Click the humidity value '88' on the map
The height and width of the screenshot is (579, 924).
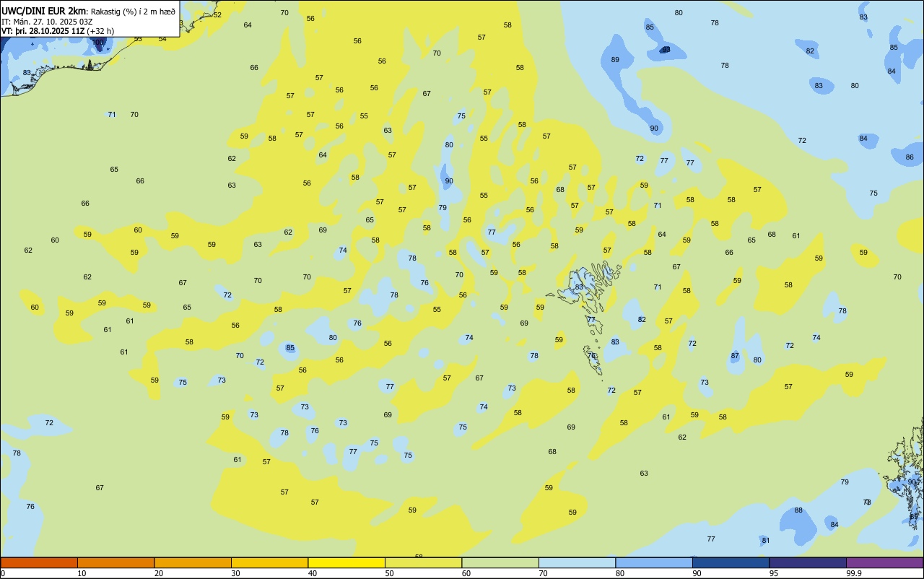click(x=798, y=510)
